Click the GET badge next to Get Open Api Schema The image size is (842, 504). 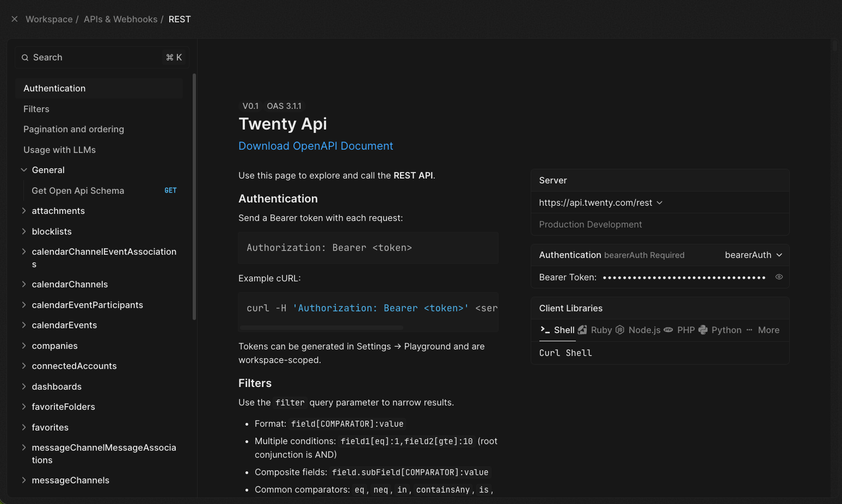(x=170, y=190)
